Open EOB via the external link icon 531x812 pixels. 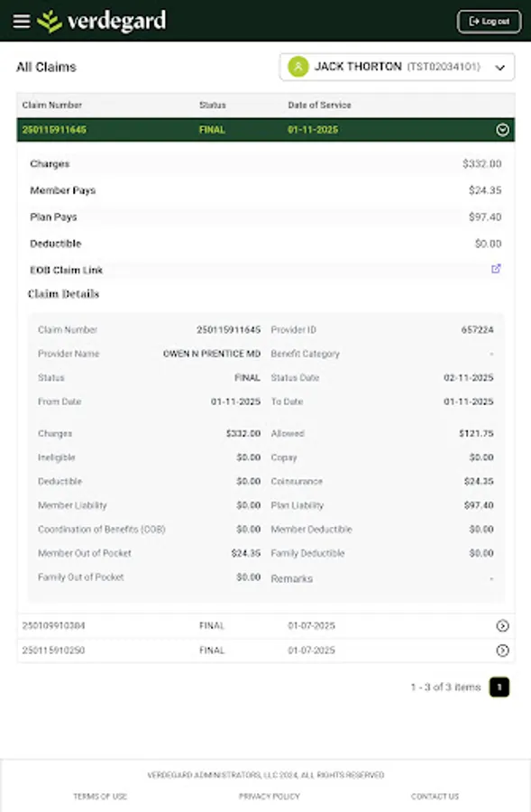494,268
